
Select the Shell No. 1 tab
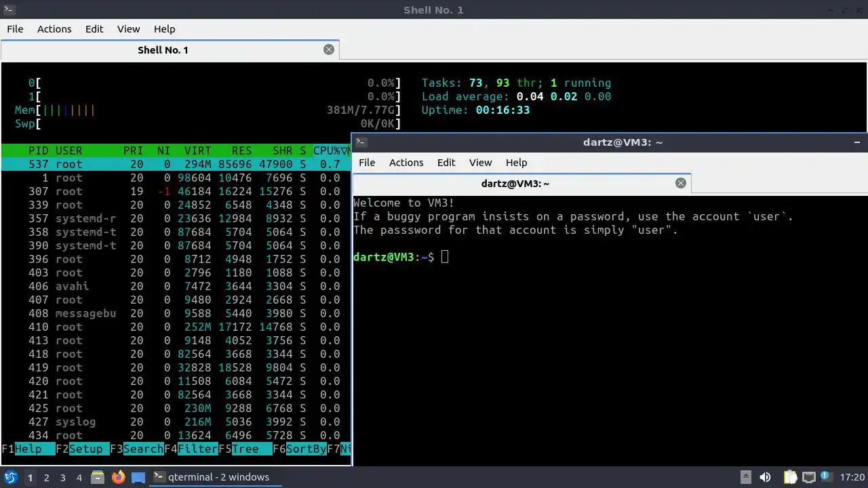[x=170, y=49]
